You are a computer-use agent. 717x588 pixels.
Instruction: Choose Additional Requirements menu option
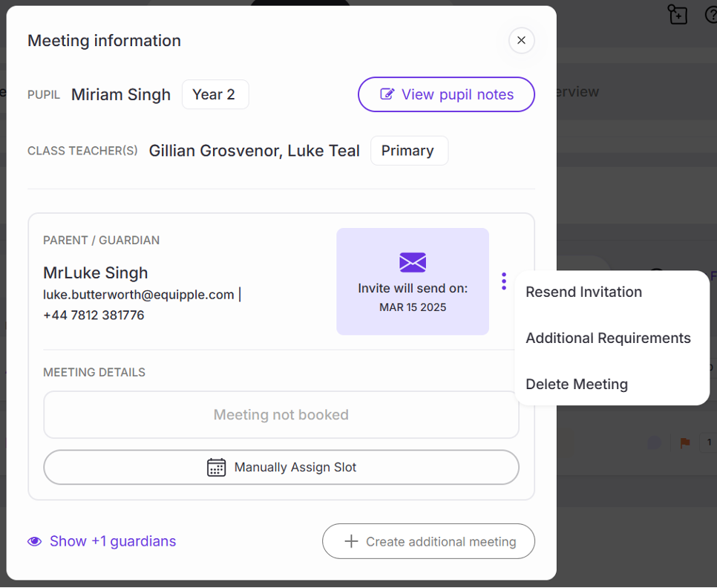(x=608, y=338)
